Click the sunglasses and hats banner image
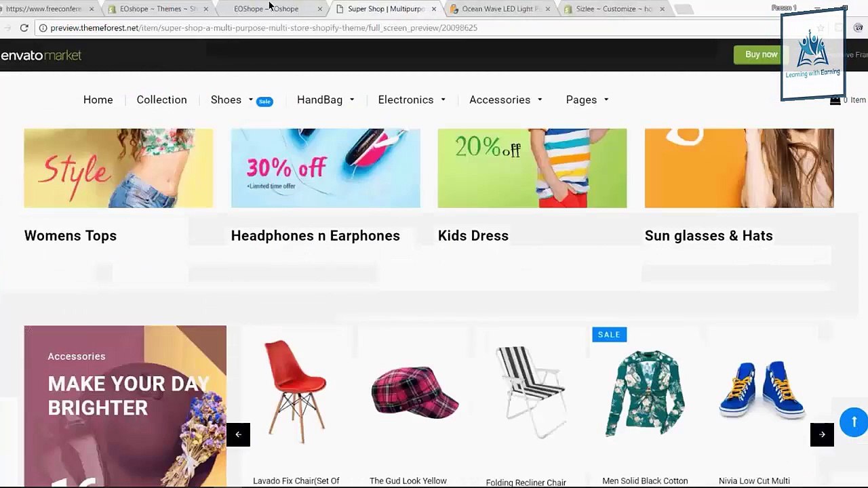 click(739, 168)
